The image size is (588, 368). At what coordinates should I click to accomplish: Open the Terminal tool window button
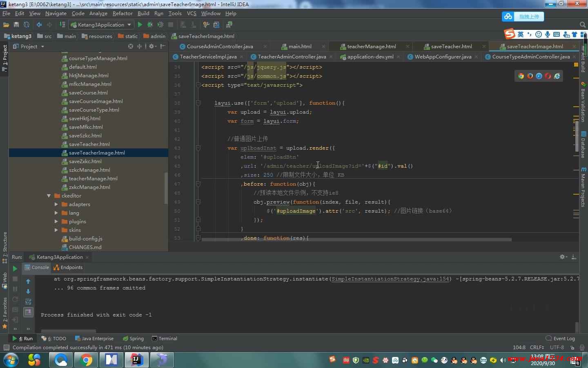coord(165,339)
